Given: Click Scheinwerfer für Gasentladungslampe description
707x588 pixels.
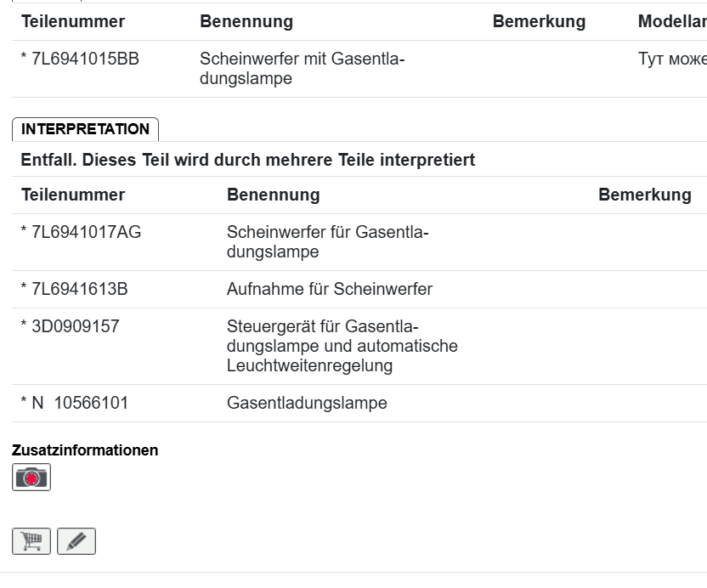Looking at the screenshot, I should coord(327,242).
